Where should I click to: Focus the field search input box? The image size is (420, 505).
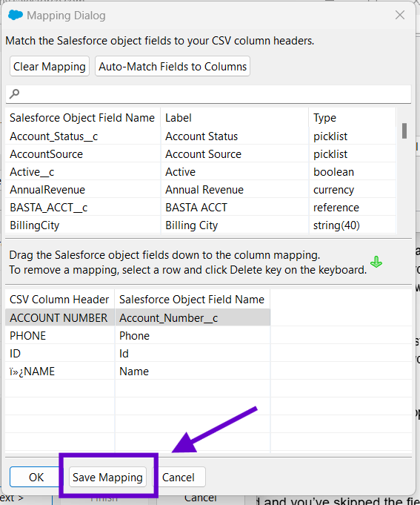[x=208, y=94]
